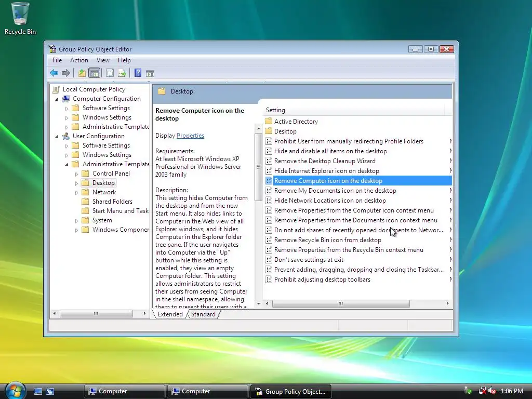Expand the Network tree node

coord(76,192)
